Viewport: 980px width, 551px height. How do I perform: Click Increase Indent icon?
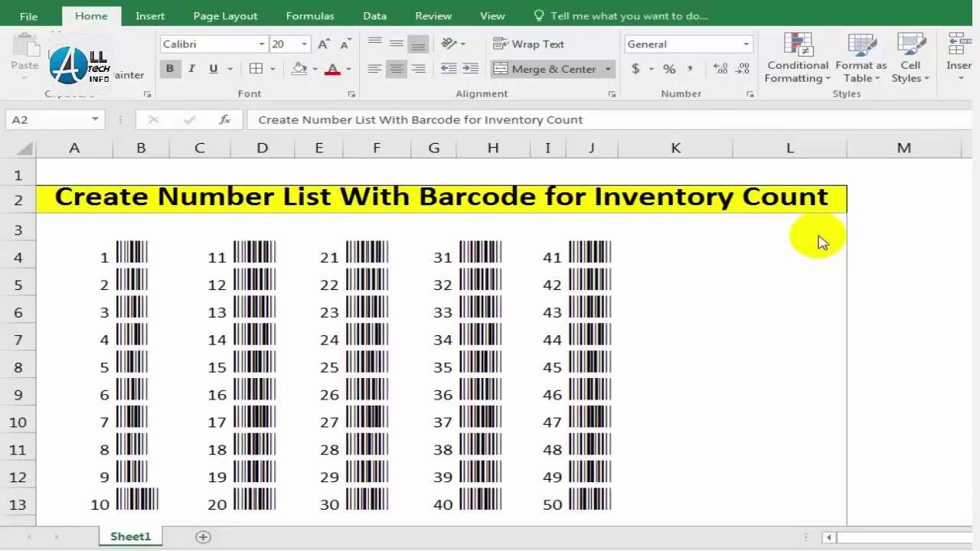[x=471, y=69]
